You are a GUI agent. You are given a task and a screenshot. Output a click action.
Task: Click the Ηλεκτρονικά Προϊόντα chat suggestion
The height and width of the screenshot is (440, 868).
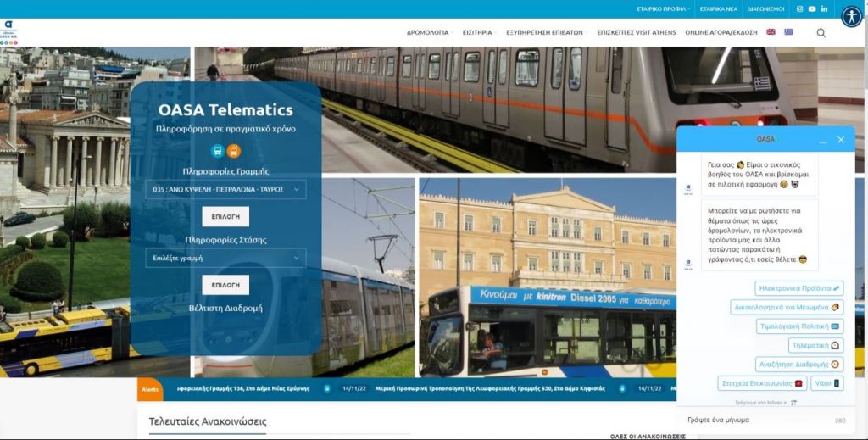point(798,288)
